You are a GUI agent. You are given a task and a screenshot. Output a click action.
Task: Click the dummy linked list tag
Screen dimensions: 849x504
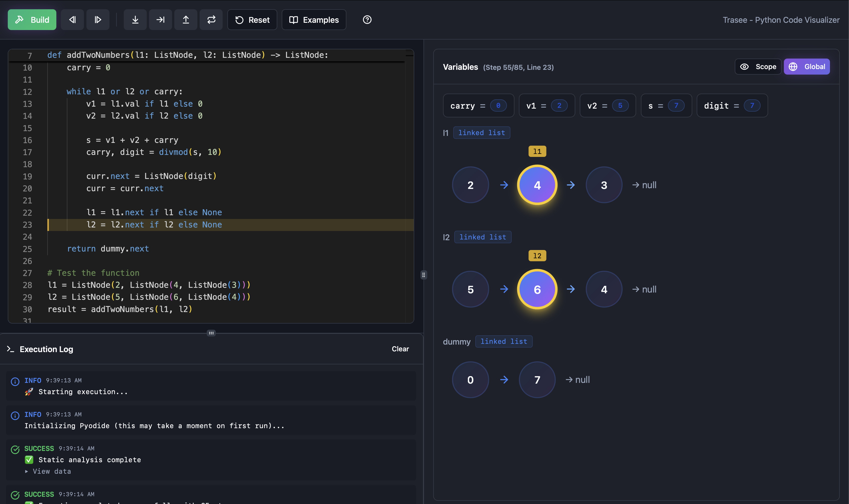[x=503, y=341]
